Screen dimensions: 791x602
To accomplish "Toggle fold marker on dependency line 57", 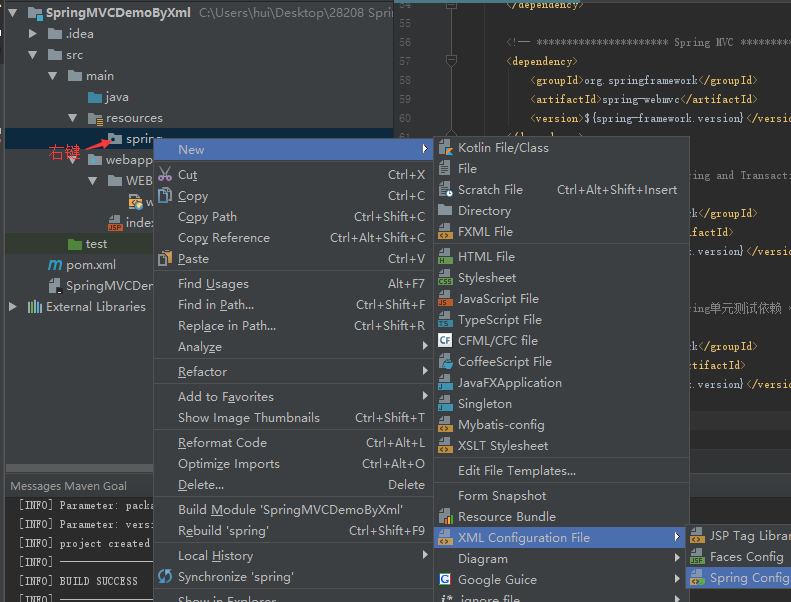I will pos(451,61).
